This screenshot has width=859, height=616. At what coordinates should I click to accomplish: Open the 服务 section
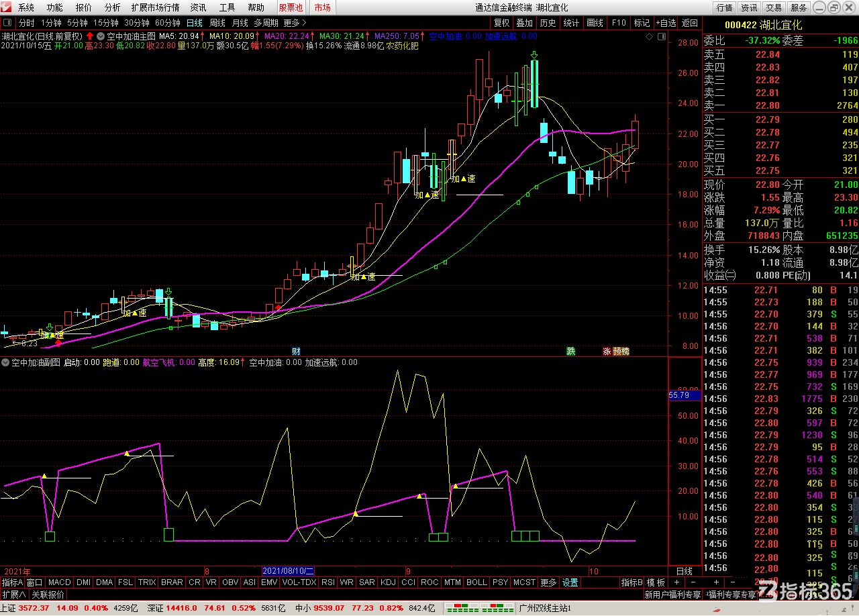(799, 8)
